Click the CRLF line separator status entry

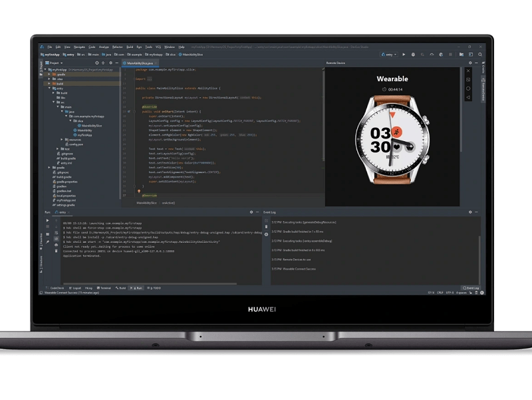click(440, 292)
